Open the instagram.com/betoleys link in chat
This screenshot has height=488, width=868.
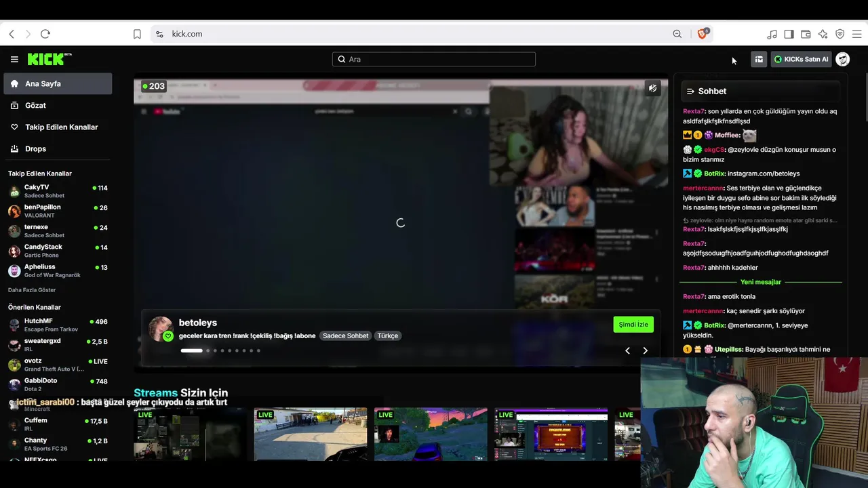pos(764,174)
